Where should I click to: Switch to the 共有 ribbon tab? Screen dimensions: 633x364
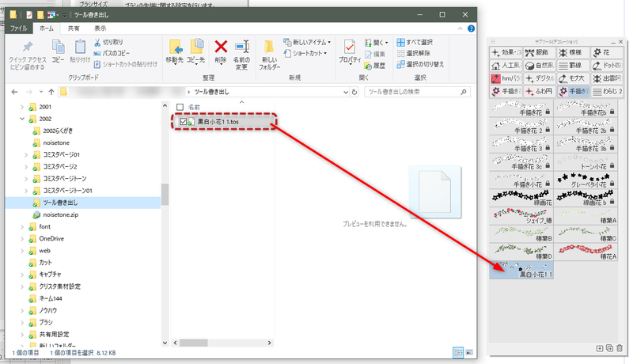(x=74, y=28)
